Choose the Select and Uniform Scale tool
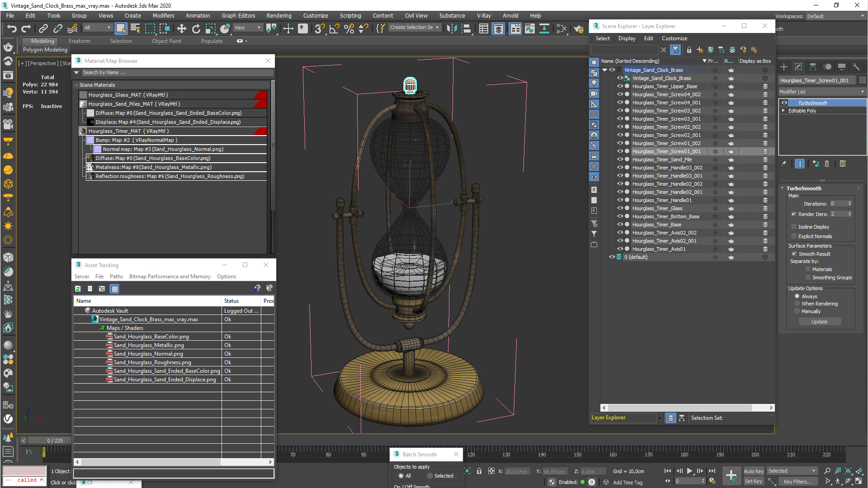The height and width of the screenshot is (488, 868). (x=210, y=28)
